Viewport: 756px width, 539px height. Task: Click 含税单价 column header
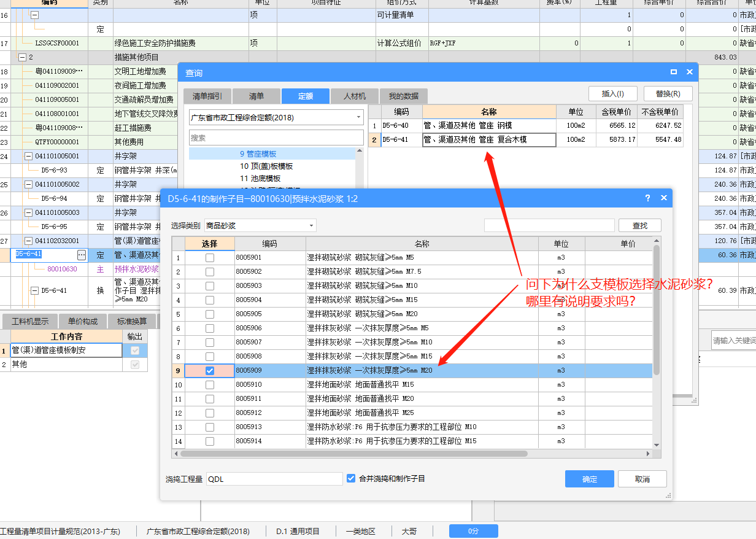coord(617,112)
